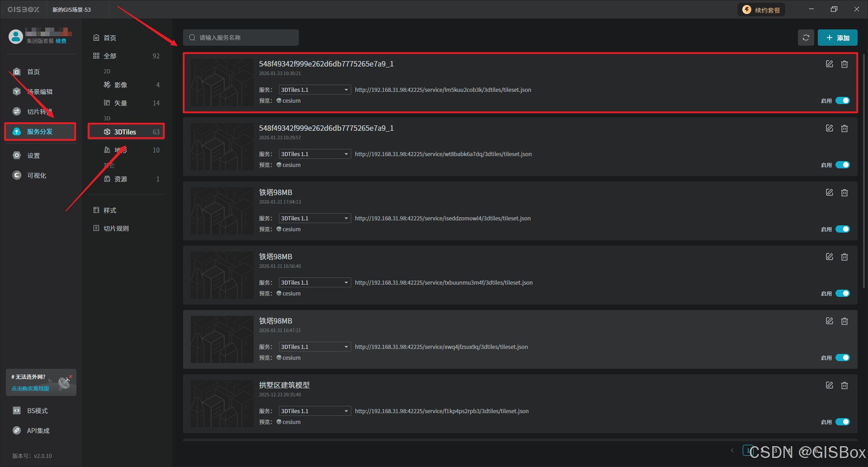Toggle off 铁塔98MB service from 16:47:21
The image size is (868, 467).
point(842,357)
